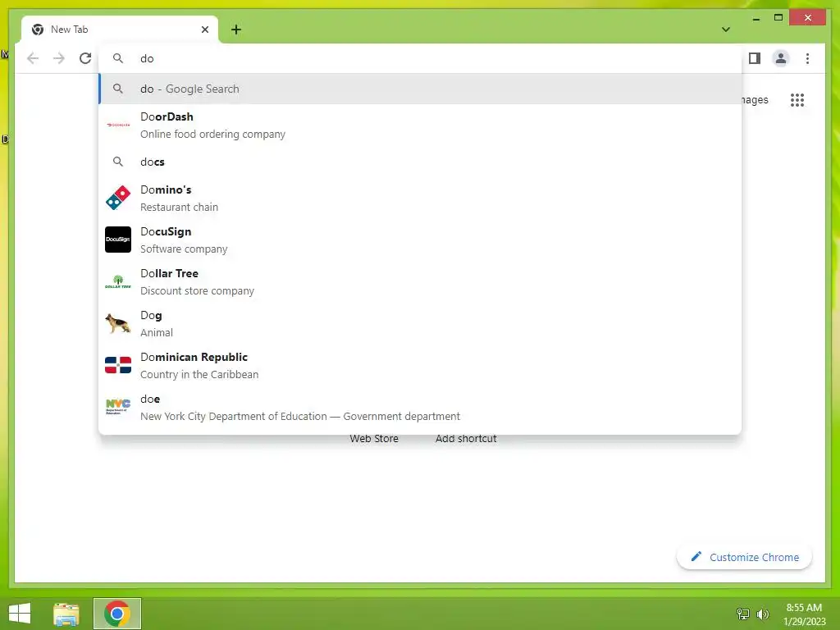Image resolution: width=840 pixels, height=630 pixels.
Task: Click 'Restaurant chain' description text
Action: click(x=179, y=208)
